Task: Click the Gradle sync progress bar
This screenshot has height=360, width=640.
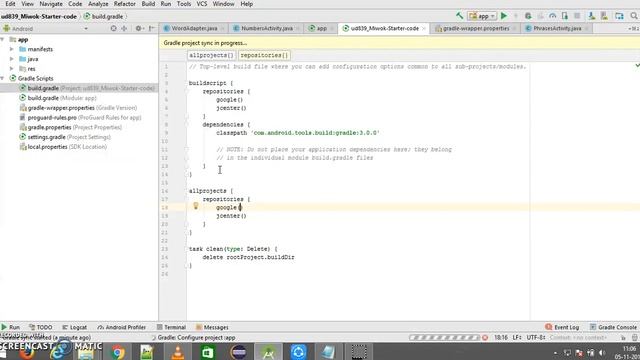Action: tap(444, 338)
